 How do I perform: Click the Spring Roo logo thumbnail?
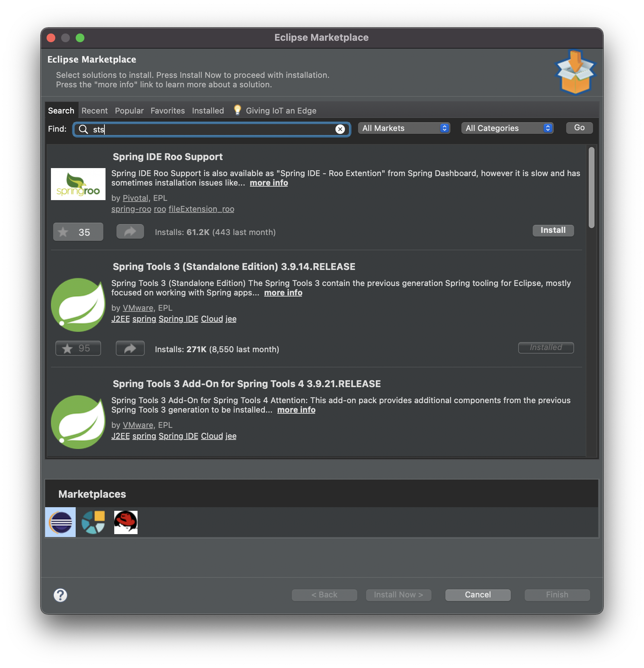click(x=78, y=184)
